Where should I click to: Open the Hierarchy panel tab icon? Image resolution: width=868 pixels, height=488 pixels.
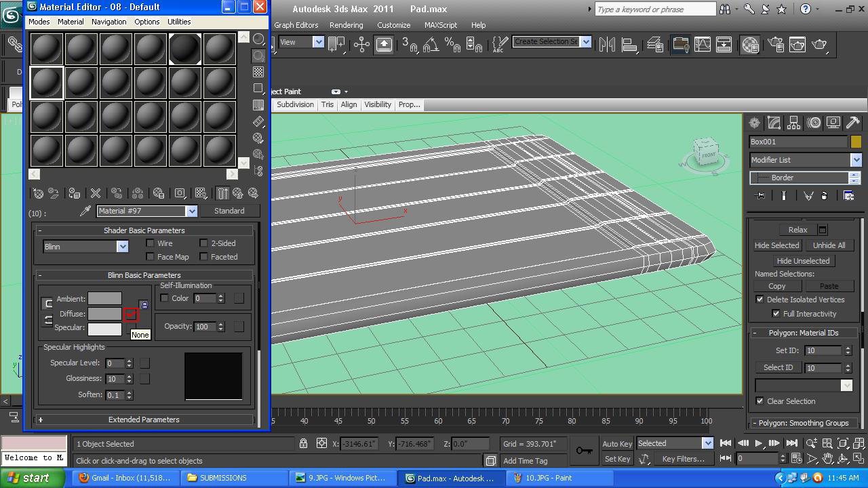click(793, 123)
